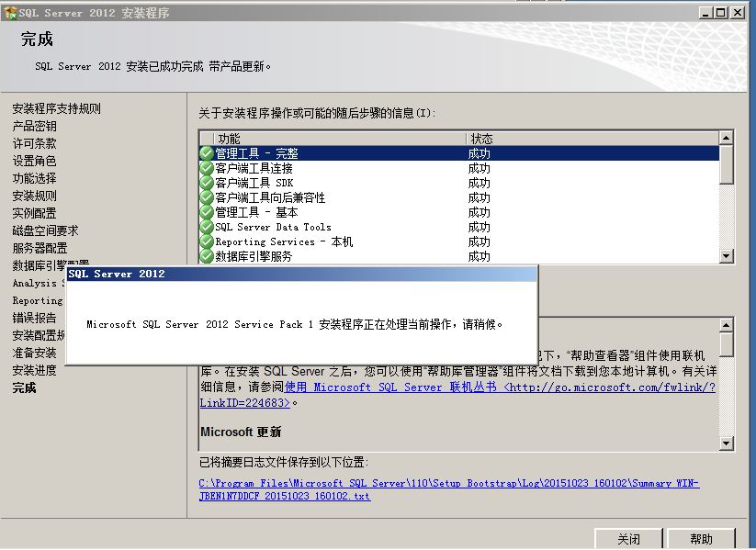Click green check icon beside 管理工具 - 完整
The image size is (756, 550).
click(x=207, y=153)
